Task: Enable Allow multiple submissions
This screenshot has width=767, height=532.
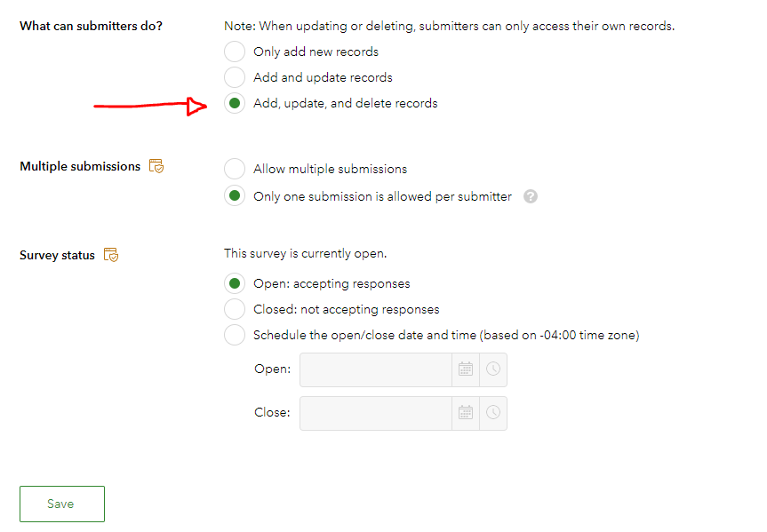Action: click(x=235, y=169)
